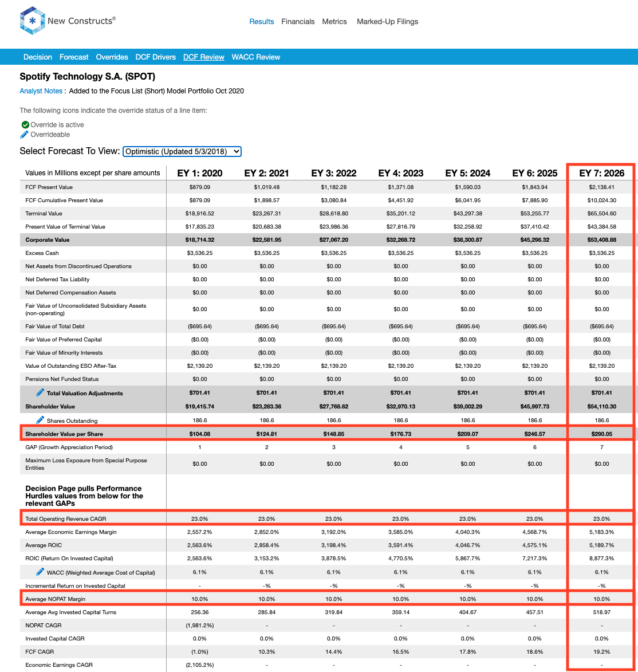Screen dimensions: 638x672
Task: Select the FCF Cumulative Present Value row label
Action: 64,200
